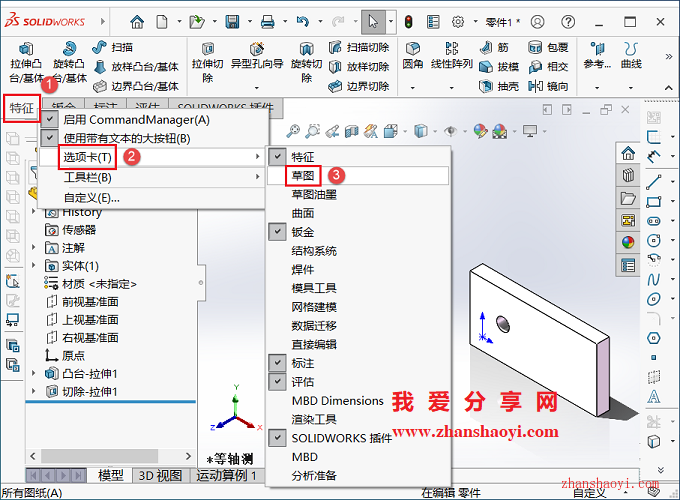680x500 pixels.
Task: Select the 模型 bottom tab
Action: click(x=111, y=476)
